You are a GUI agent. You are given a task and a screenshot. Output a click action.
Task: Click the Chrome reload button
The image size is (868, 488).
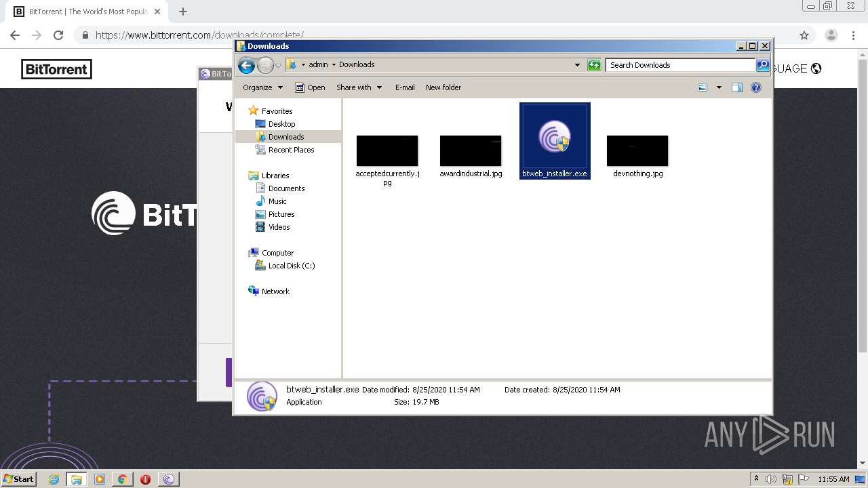tap(58, 35)
